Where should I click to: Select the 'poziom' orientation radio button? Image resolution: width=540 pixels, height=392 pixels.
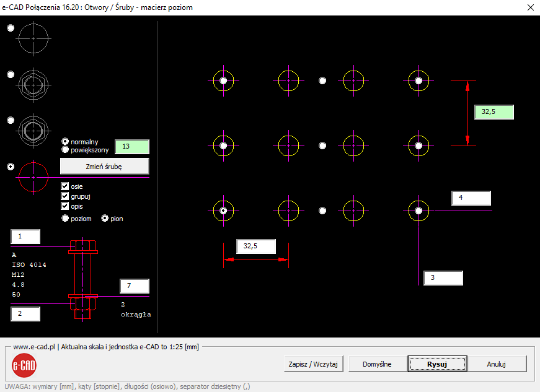point(65,219)
